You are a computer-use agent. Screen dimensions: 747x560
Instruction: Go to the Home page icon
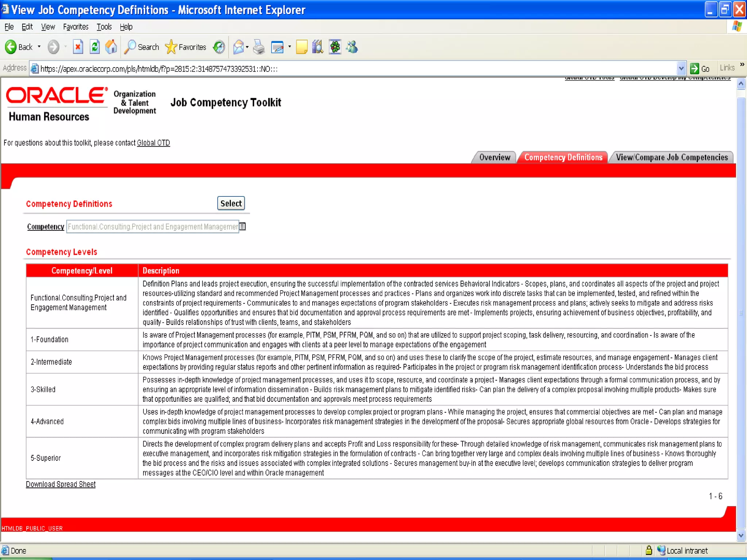click(111, 47)
